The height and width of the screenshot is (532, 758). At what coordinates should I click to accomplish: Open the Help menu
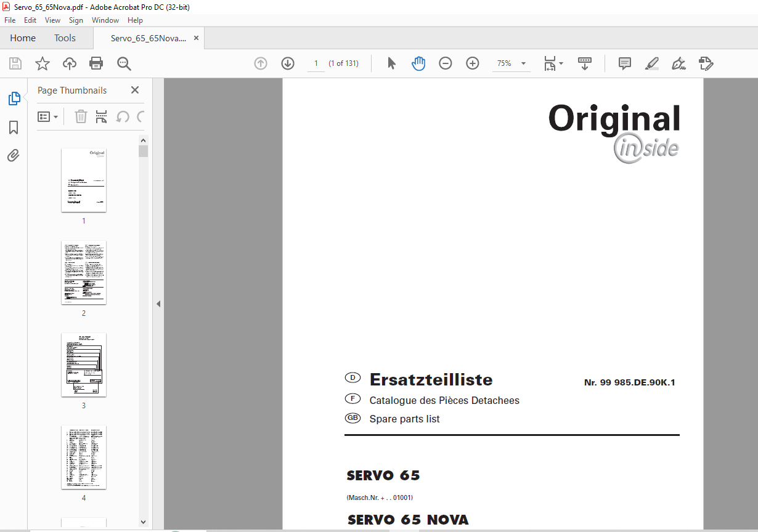[135, 20]
